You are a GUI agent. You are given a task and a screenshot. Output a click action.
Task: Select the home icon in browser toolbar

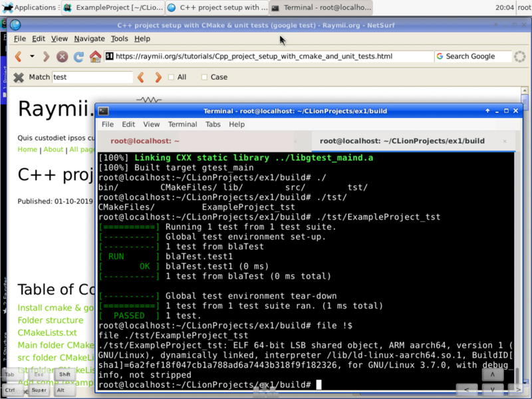(x=95, y=57)
